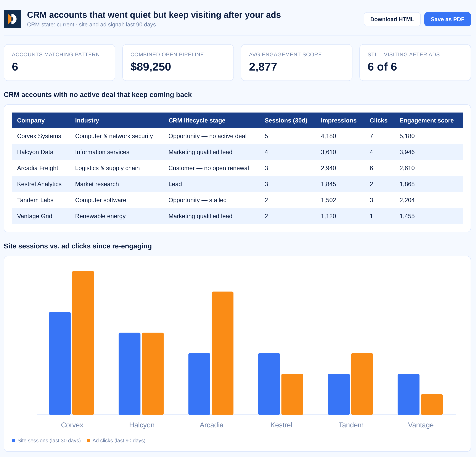
Task: Click the Site sessions legend entry
Action: 46,441
